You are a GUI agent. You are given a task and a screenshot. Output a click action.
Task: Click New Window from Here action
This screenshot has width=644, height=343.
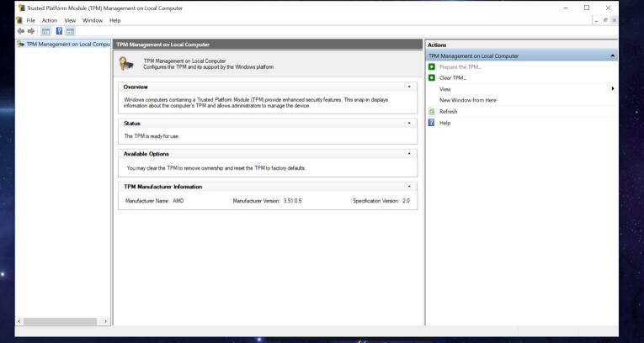click(467, 100)
